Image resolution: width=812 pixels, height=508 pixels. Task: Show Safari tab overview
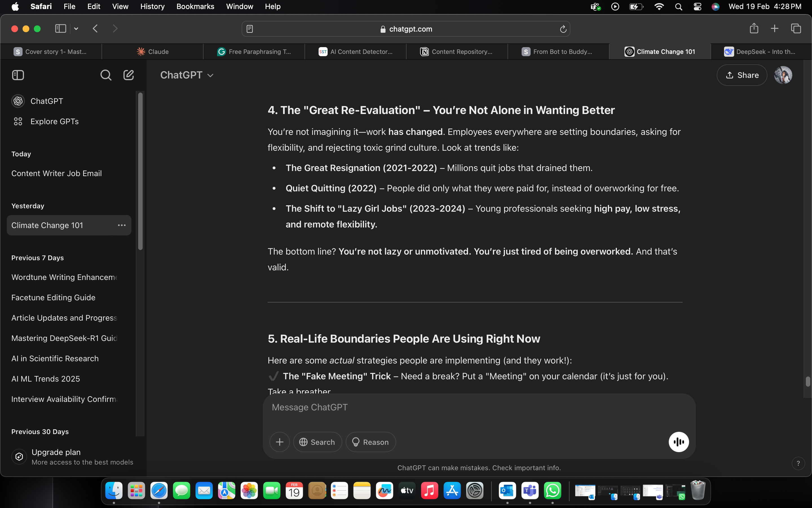pyautogui.click(x=796, y=29)
